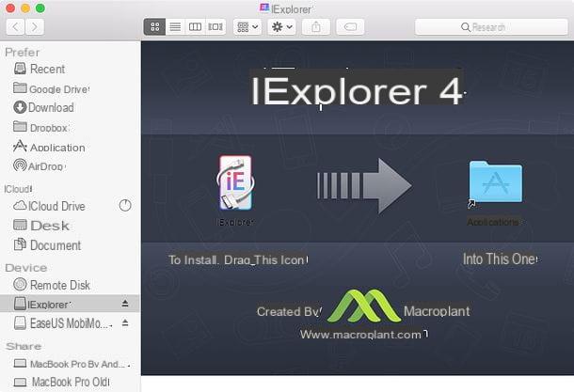Image resolution: width=574 pixels, height=392 pixels.
Task: Open the action gear menu
Action: (x=281, y=26)
